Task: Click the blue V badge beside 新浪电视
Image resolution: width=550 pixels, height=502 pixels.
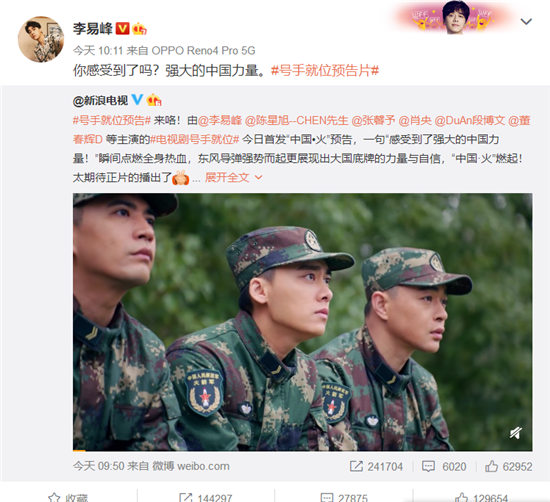Action: pos(137,100)
